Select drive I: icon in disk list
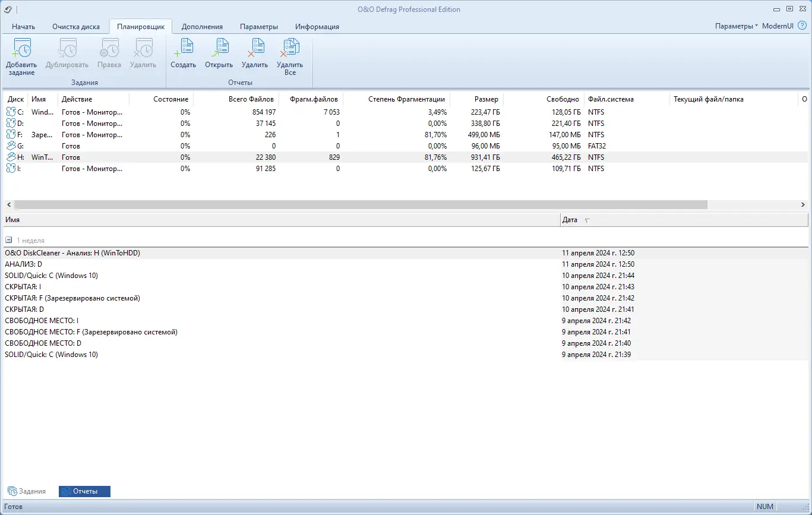 (11, 169)
